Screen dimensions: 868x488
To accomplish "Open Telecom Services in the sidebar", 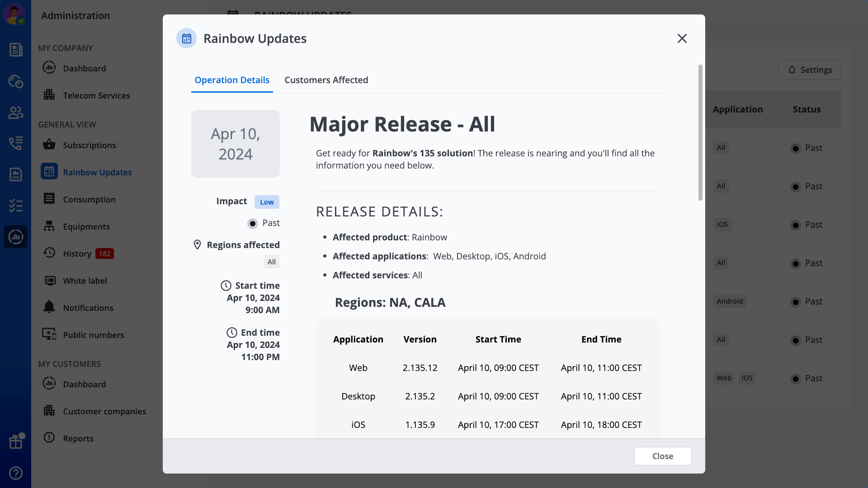I will (x=96, y=95).
